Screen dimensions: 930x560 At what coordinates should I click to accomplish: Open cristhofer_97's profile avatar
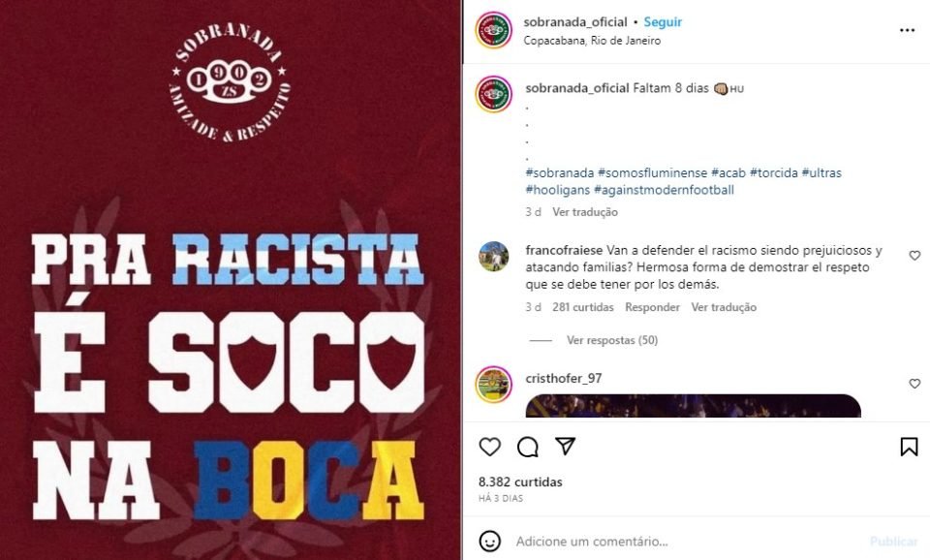tap(493, 385)
